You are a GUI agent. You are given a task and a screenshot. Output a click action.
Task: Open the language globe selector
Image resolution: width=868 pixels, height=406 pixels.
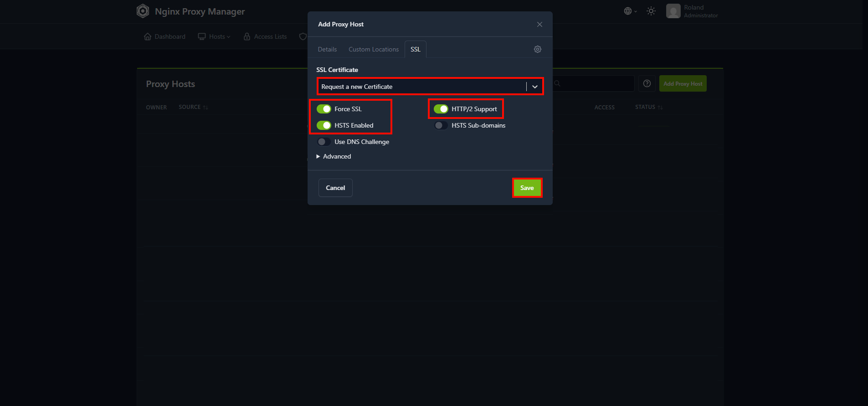(630, 11)
